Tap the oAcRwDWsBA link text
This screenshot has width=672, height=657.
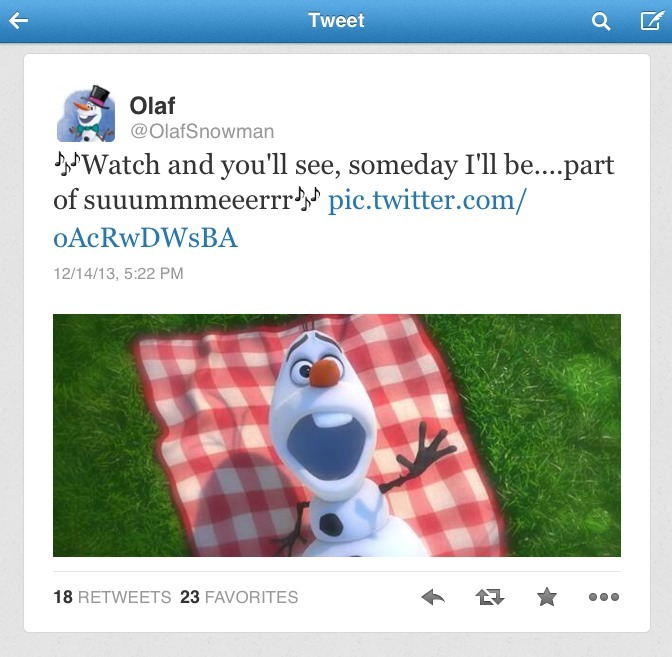coord(145,238)
